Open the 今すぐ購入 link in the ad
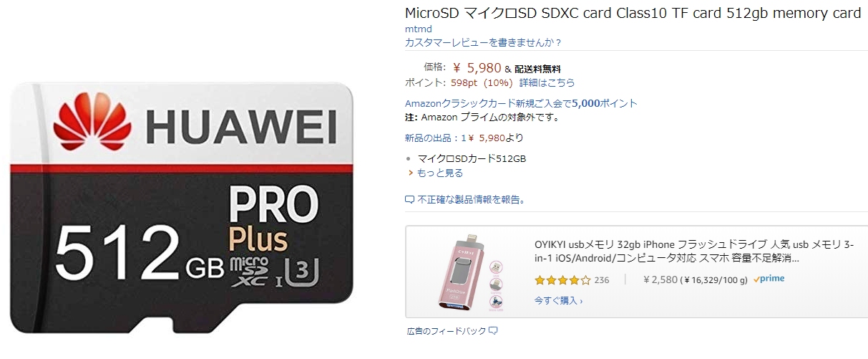The image size is (868, 359). pos(558,300)
